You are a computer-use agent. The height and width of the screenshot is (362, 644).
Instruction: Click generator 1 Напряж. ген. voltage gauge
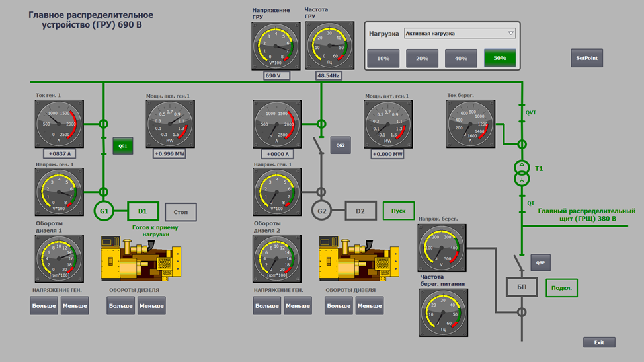(x=59, y=192)
